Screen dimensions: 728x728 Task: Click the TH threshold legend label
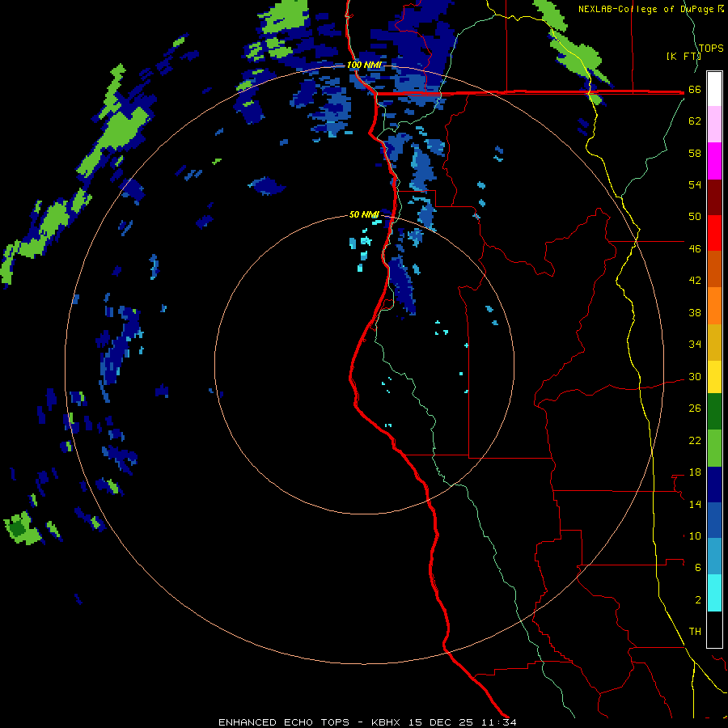click(695, 632)
